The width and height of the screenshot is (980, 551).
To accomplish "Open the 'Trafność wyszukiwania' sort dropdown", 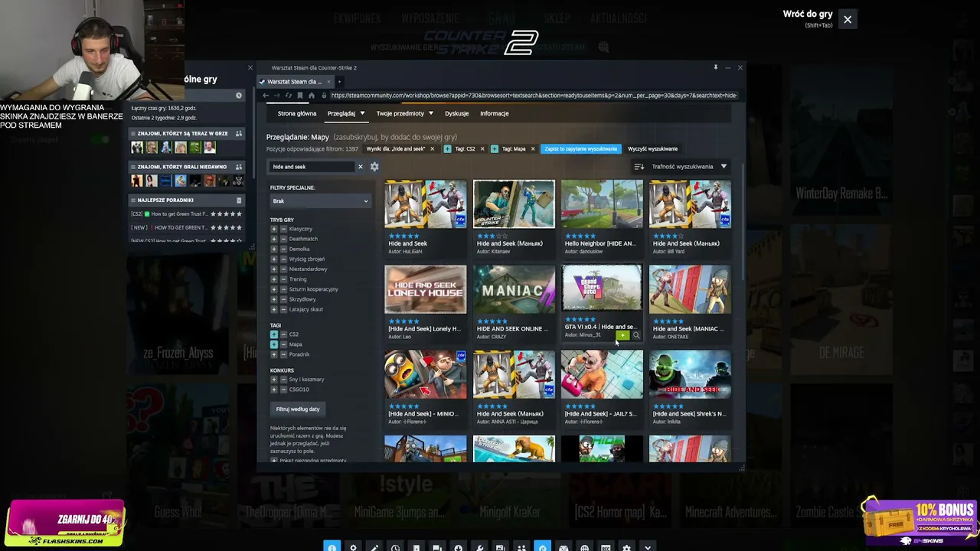I will pyautogui.click(x=681, y=167).
